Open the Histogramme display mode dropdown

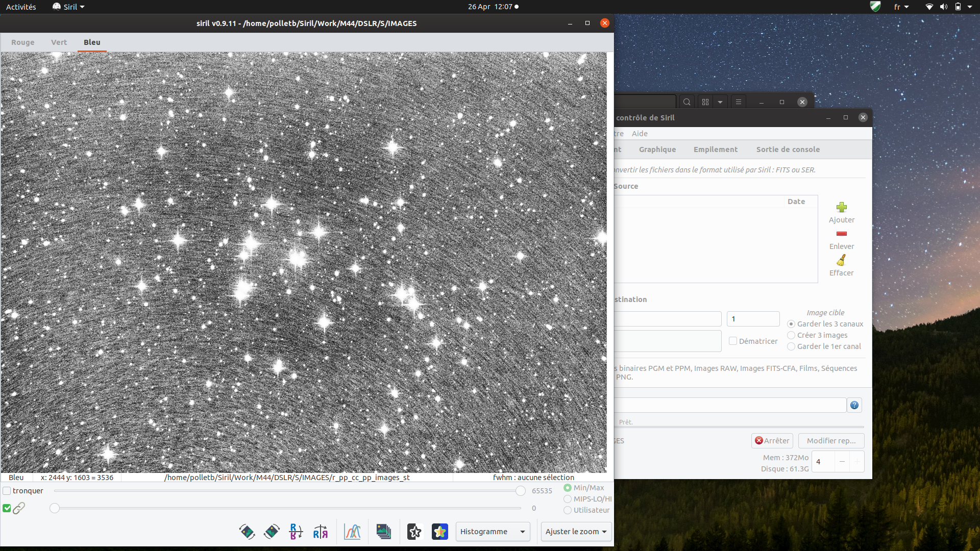tap(493, 532)
